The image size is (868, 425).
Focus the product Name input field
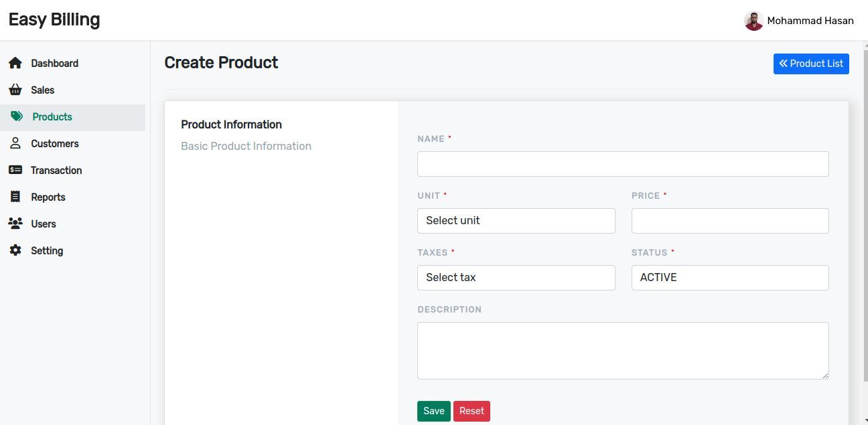pos(623,164)
